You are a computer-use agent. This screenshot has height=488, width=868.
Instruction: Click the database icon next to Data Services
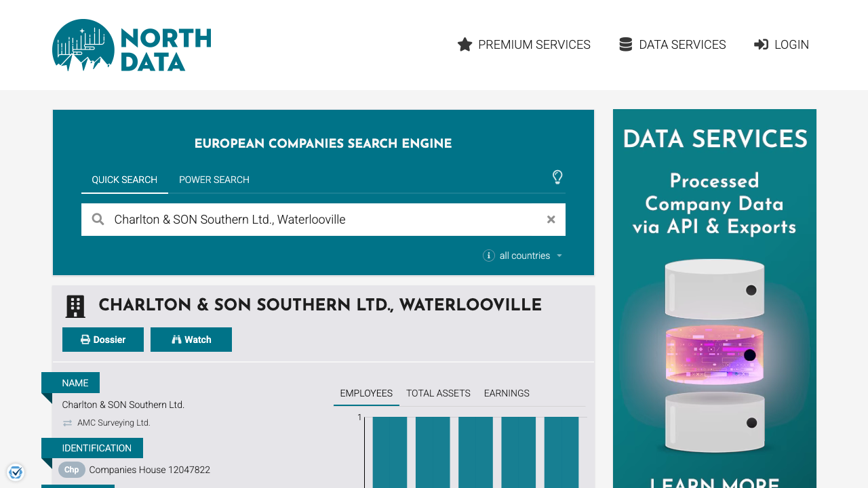click(625, 43)
